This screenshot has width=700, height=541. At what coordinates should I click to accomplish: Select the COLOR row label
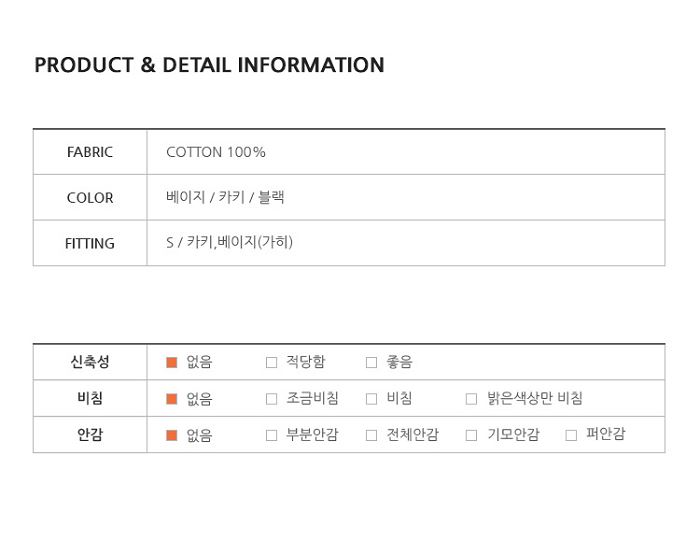[x=90, y=198]
